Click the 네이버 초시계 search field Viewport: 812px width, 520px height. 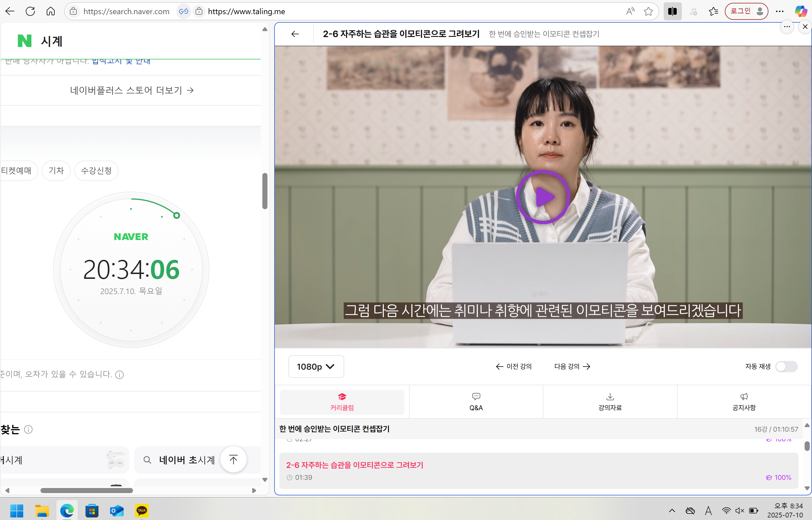coord(187,460)
